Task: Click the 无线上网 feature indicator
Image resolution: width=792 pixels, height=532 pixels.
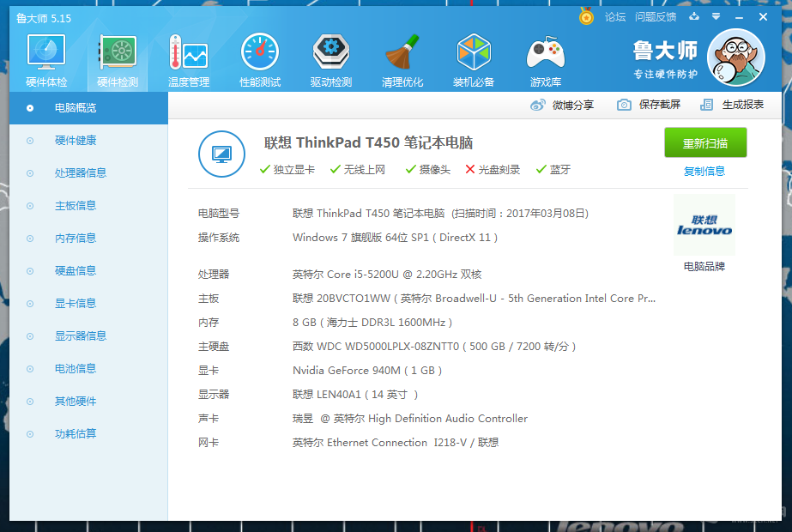Action: click(x=358, y=170)
